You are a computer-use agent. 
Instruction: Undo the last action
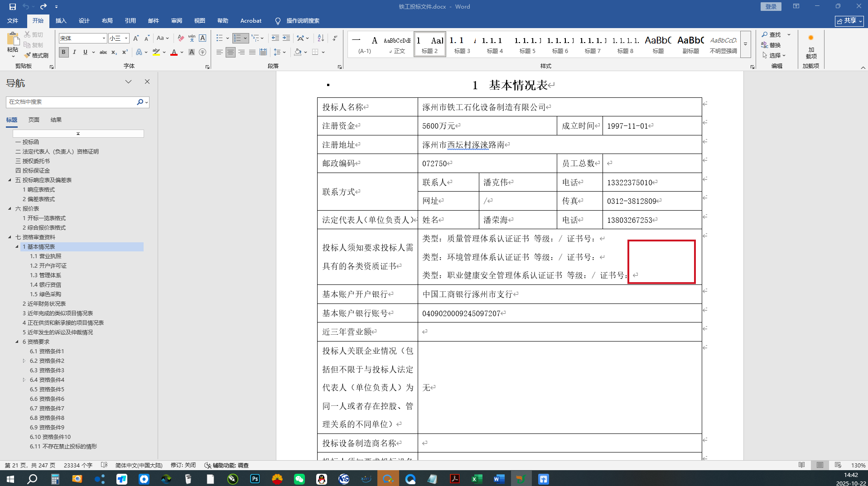(x=26, y=6)
